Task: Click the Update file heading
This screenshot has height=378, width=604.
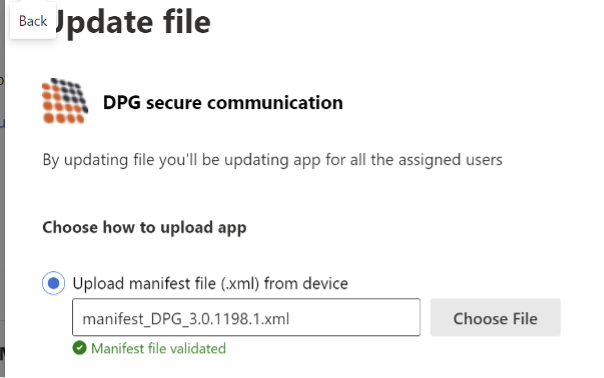Action: (x=133, y=22)
